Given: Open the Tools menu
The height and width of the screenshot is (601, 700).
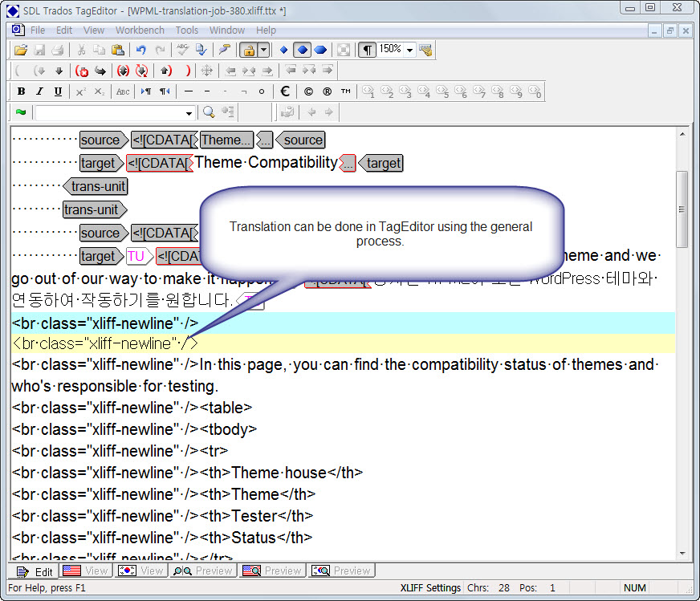Looking at the screenshot, I should point(186,30).
